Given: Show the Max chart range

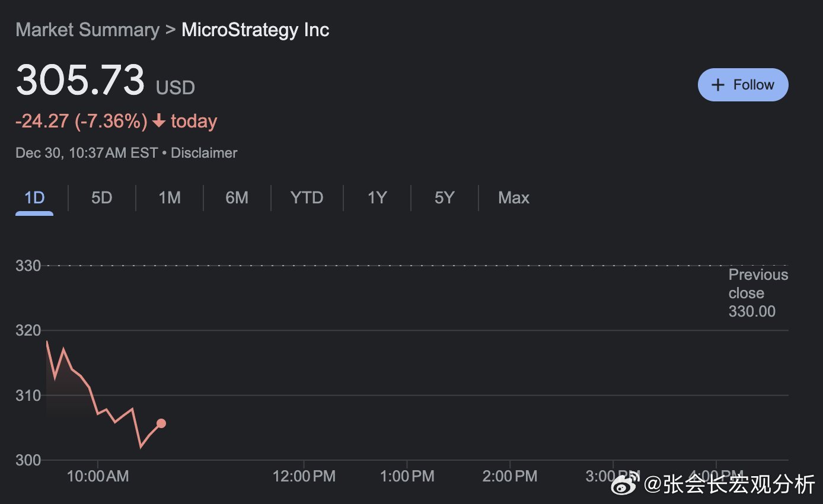Looking at the screenshot, I should coord(513,197).
